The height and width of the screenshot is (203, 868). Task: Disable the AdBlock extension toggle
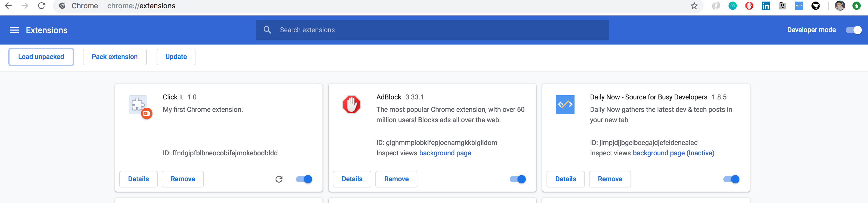tap(518, 179)
